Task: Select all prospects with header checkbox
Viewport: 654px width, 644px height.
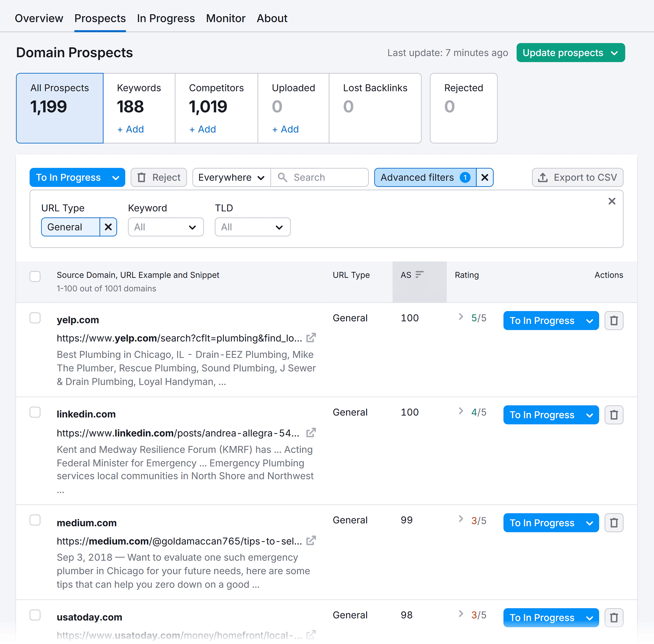Action: tap(35, 276)
